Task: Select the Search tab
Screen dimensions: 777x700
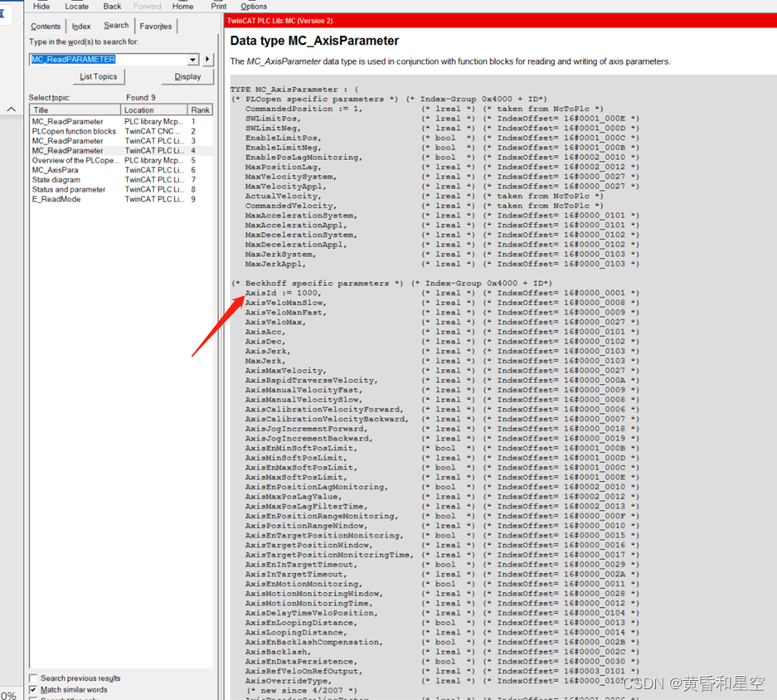Action: [116, 25]
